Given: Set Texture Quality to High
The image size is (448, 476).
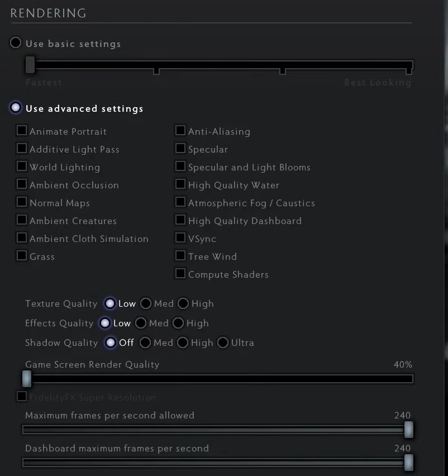Looking at the screenshot, I should pyautogui.click(x=183, y=303).
